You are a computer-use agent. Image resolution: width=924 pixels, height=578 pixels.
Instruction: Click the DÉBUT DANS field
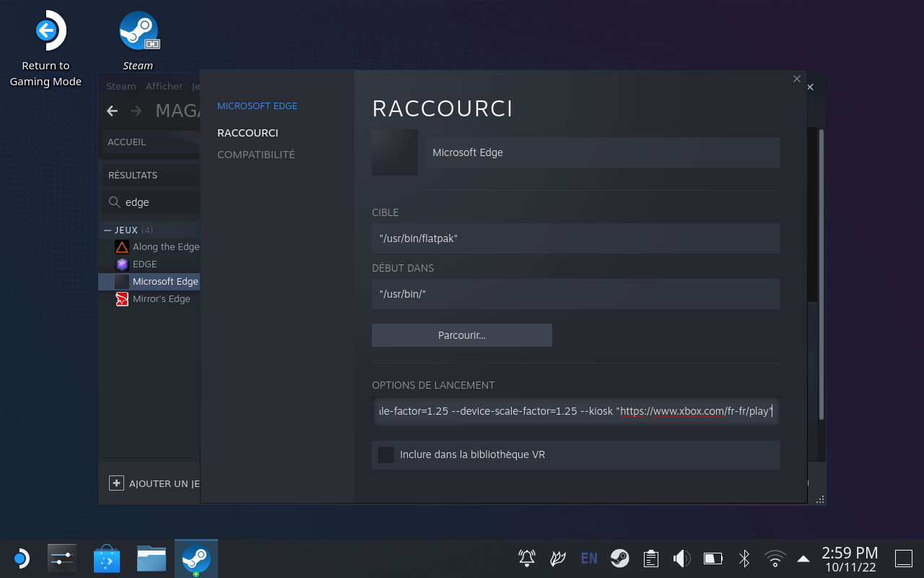coord(576,294)
